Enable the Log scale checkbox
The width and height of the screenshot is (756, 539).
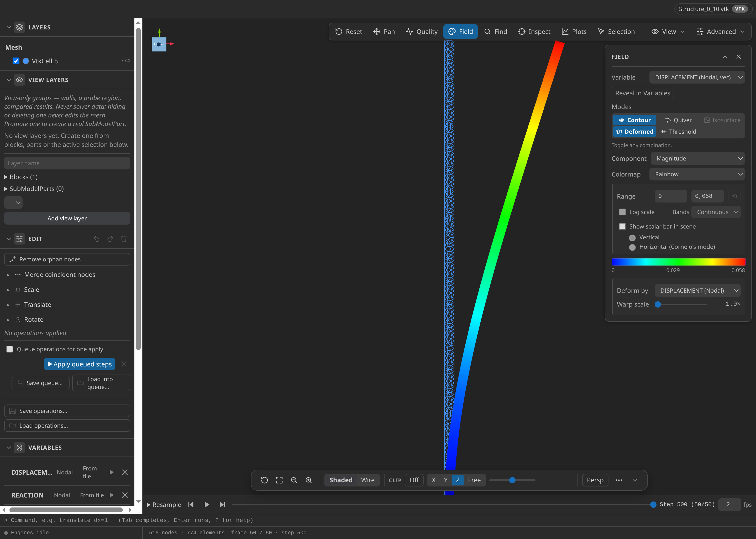[622, 212]
